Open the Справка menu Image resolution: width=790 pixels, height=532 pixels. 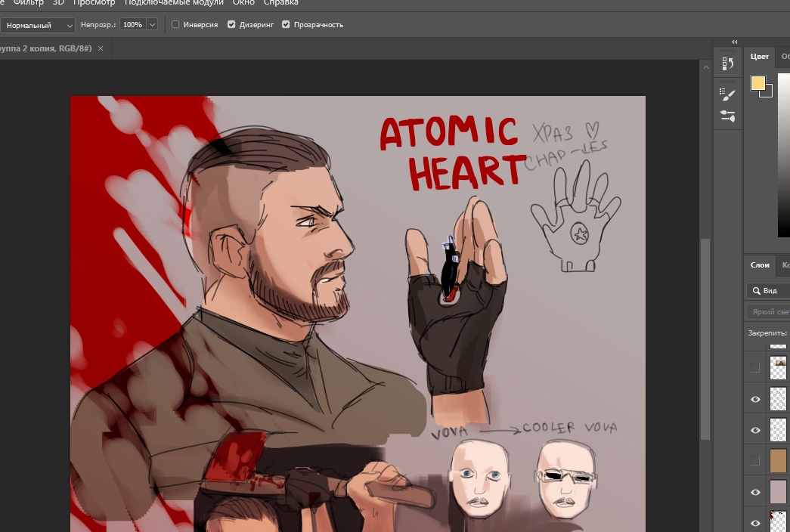point(280,2)
